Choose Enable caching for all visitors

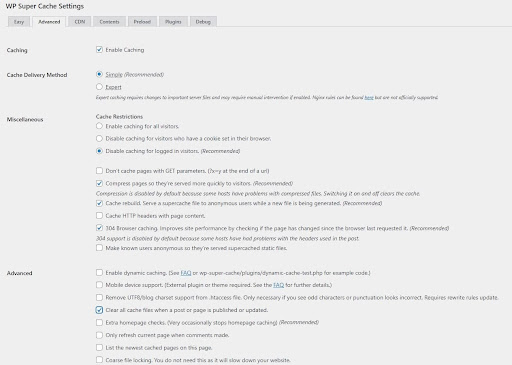99,126
